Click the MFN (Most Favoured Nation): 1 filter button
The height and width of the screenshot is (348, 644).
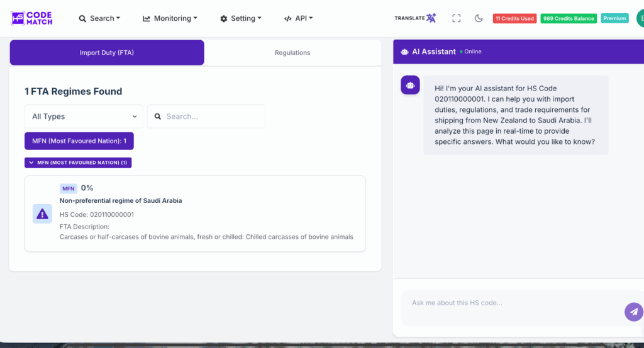click(x=79, y=141)
